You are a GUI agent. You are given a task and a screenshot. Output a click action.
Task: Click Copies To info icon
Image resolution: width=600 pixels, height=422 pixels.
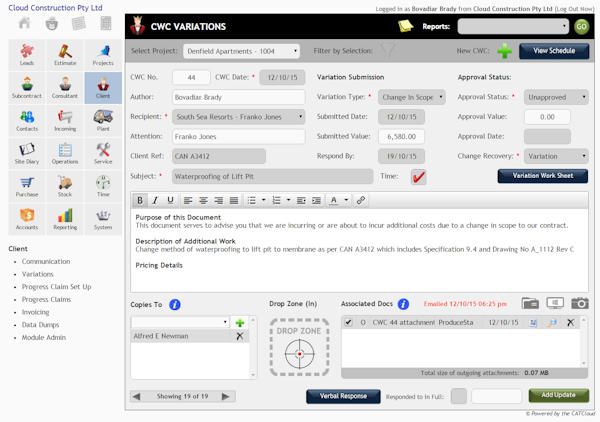[x=175, y=305]
